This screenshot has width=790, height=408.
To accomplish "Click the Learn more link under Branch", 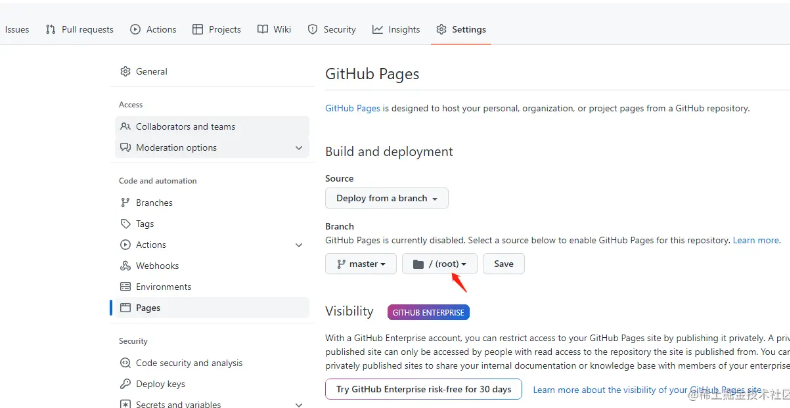I will pos(757,240).
